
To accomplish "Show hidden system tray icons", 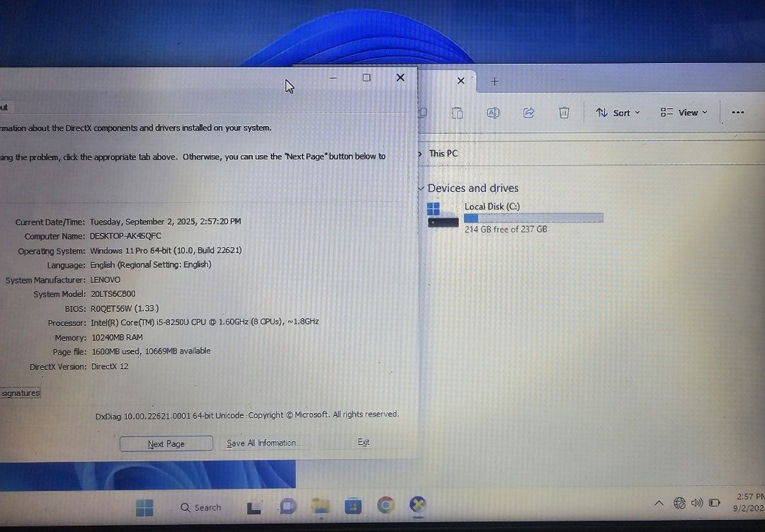I will (x=659, y=503).
